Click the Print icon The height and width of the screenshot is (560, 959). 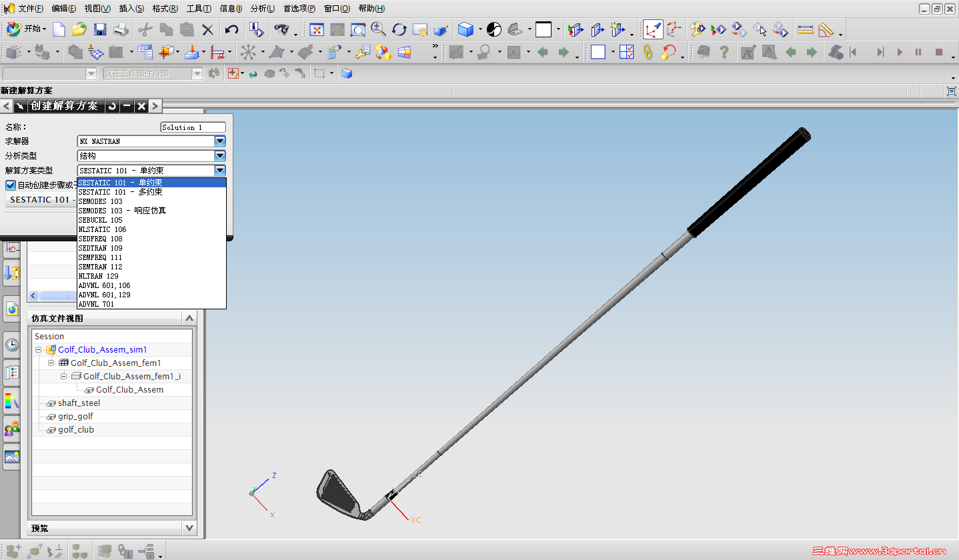point(121,29)
